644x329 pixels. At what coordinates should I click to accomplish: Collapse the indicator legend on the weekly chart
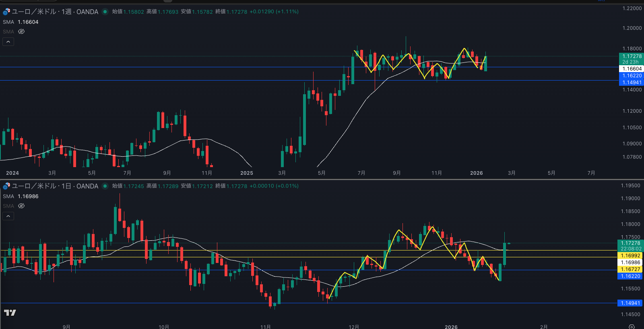(8, 42)
